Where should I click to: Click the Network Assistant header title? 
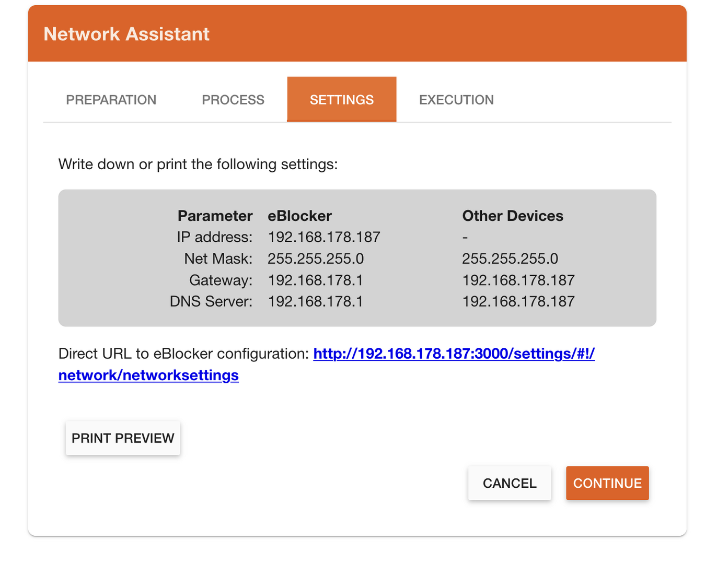[x=126, y=34]
